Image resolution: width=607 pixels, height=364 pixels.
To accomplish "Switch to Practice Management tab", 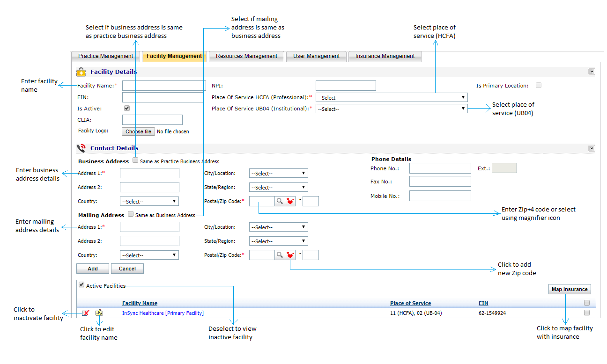I will pyautogui.click(x=105, y=56).
